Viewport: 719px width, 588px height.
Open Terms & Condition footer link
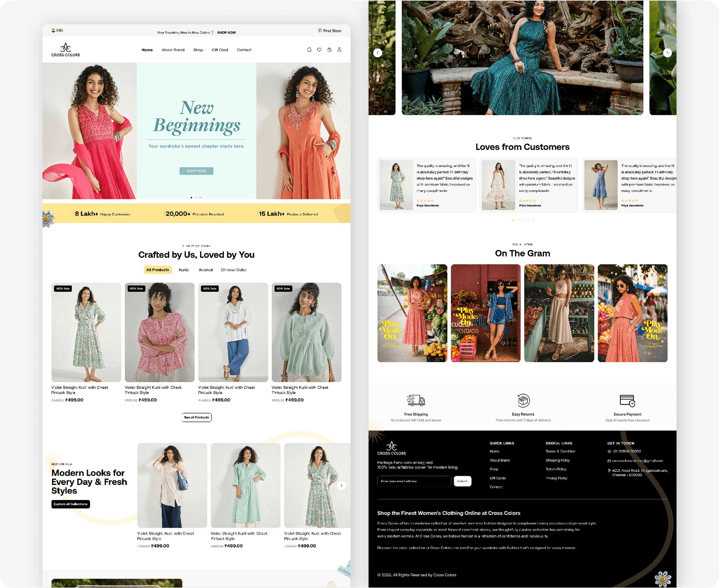[560, 451]
